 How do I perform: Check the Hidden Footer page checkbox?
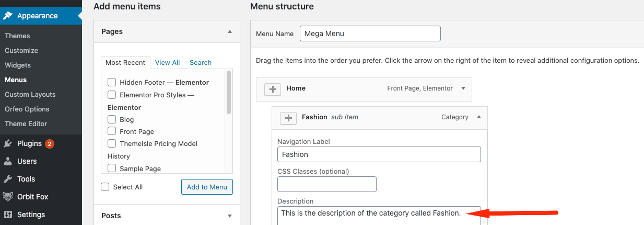[112, 82]
